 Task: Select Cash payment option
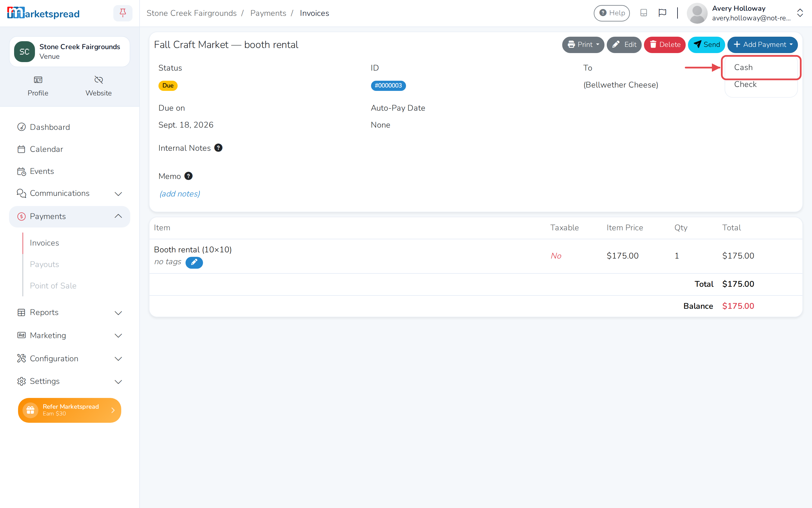click(761, 67)
